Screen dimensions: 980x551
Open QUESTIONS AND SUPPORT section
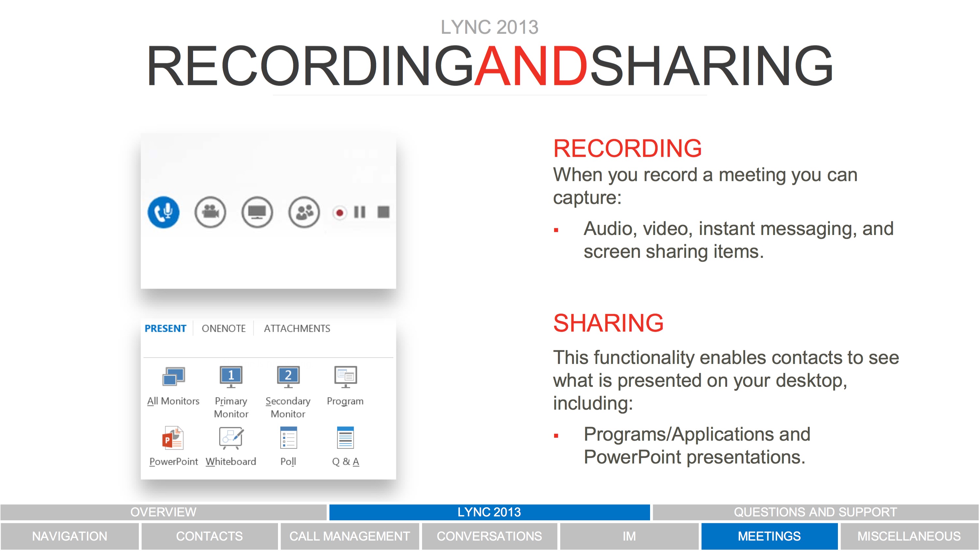[815, 512]
